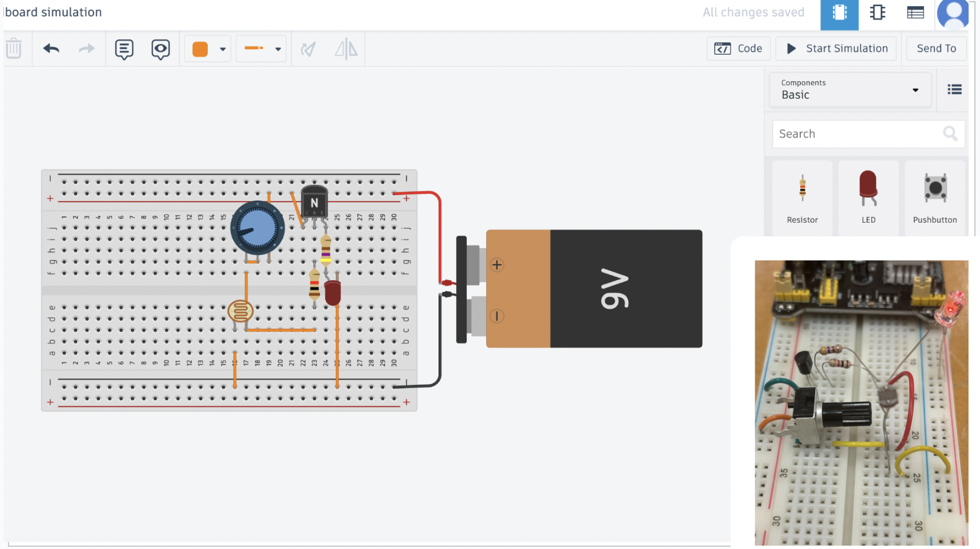980x549 pixels.
Task: Toggle the components list panel icon
Action: [954, 89]
